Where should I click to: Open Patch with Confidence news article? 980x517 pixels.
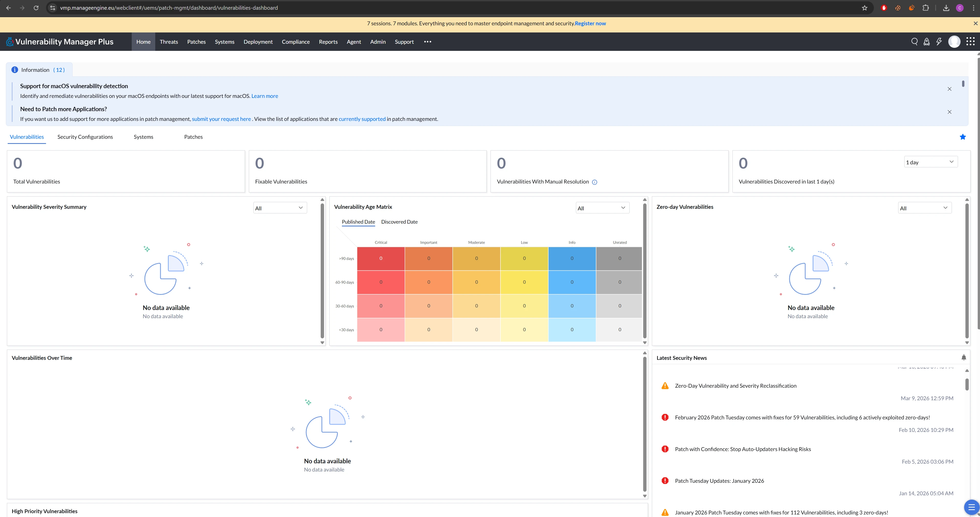[743, 449]
